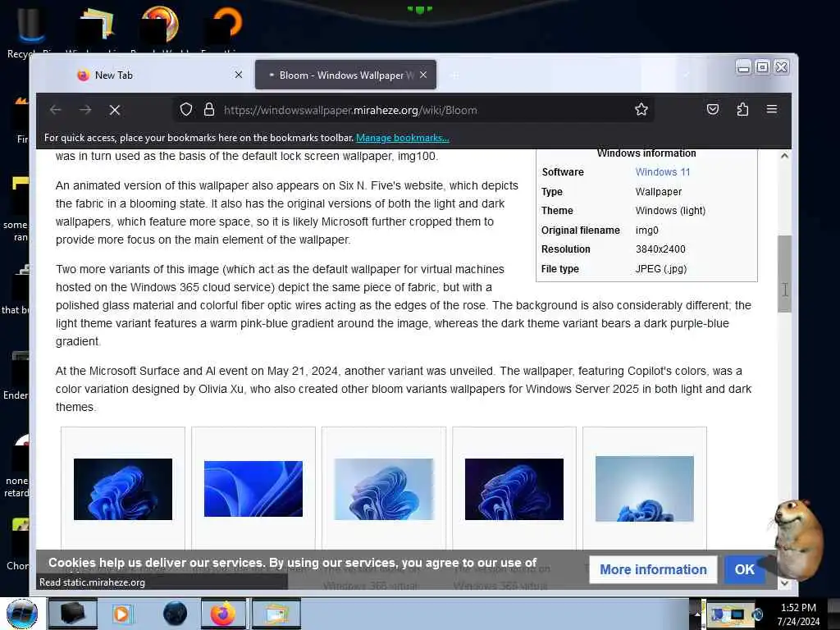Open dark purple Bloom wallpaper thumbnail
Image resolution: width=840 pixels, height=630 pixels.
click(514, 489)
